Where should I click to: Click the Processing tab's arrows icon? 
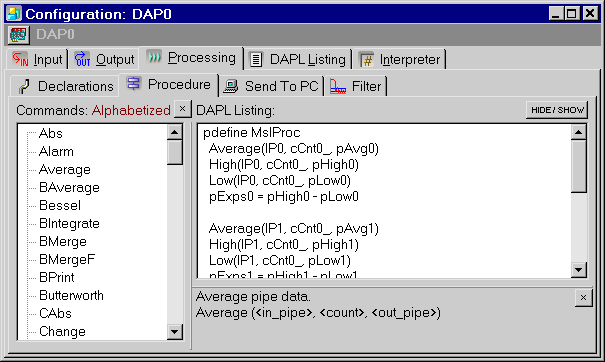(x=154, y=57)
